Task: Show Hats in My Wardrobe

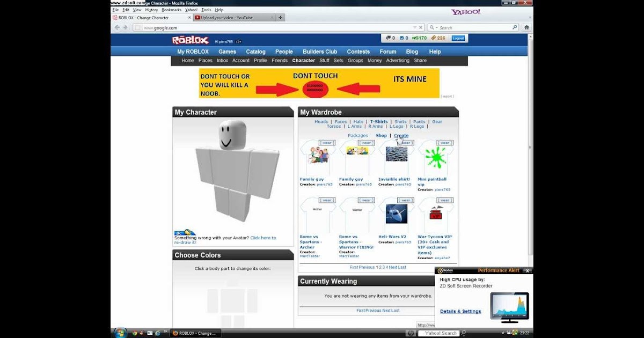Action: [358, 122]
